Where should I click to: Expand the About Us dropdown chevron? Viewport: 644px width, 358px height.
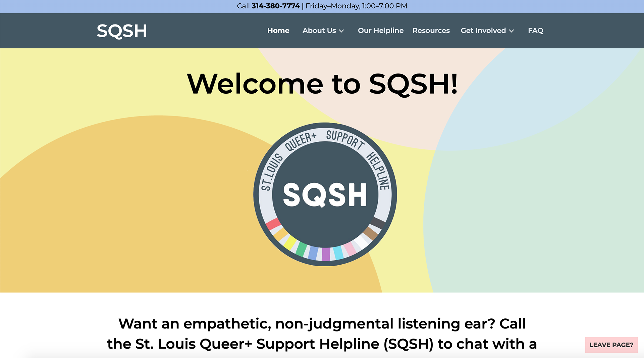pyautogui.click(x=341, y=31)
